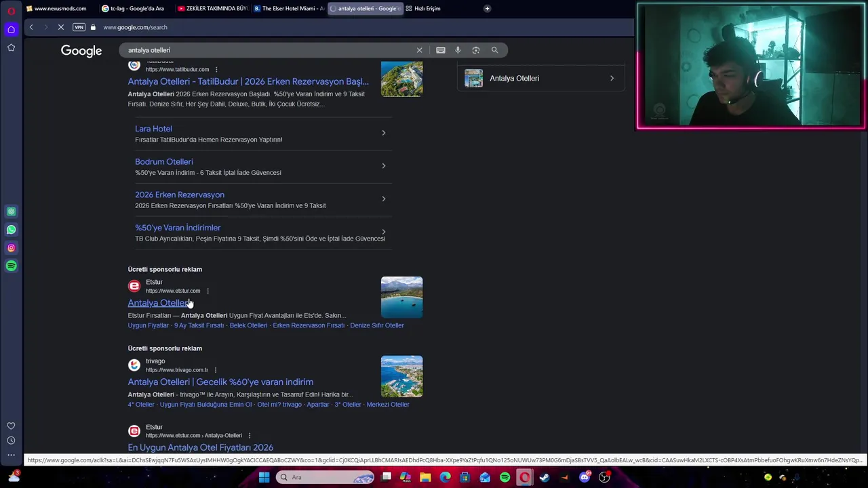Toggle the VPN badge in address bar
The width and height of the screenshot is (868, 488).
(x=79, y=27)
